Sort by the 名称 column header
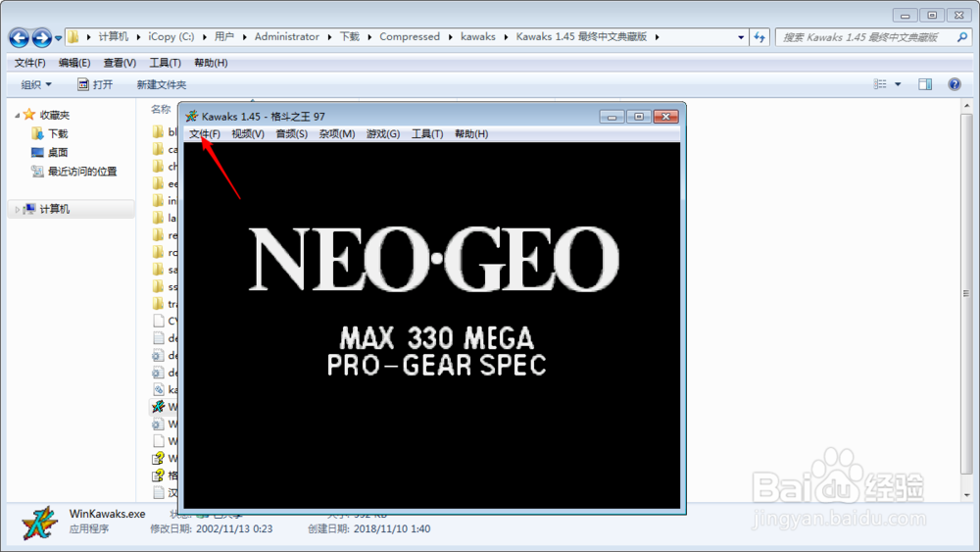Image resolution: width=980 pixels, height=552 pixels. (161, 109)
